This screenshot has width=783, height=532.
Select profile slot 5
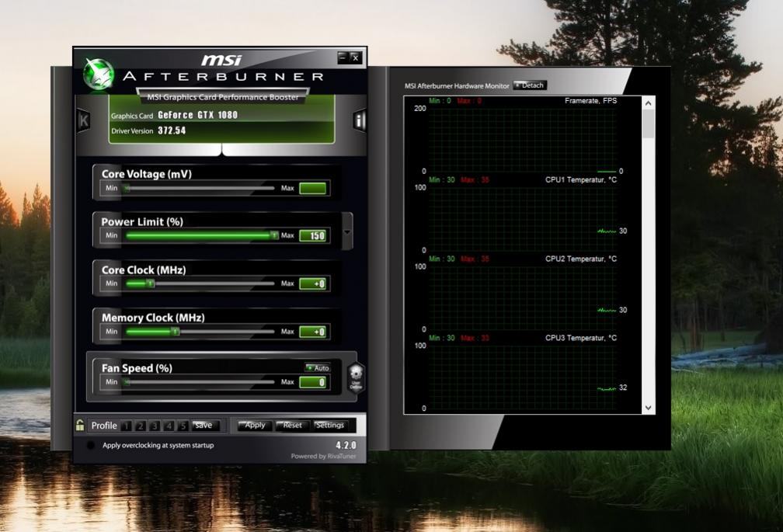click(183, 426)
